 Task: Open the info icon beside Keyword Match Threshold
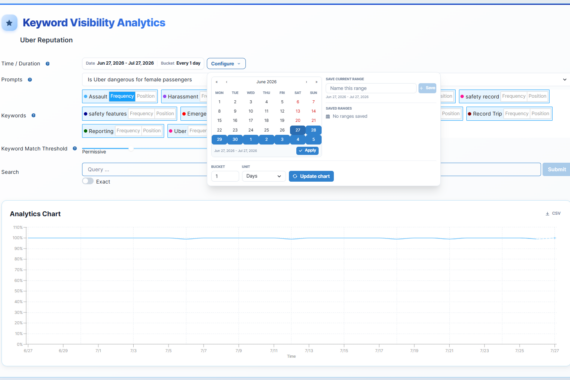[x=75, y=148]
